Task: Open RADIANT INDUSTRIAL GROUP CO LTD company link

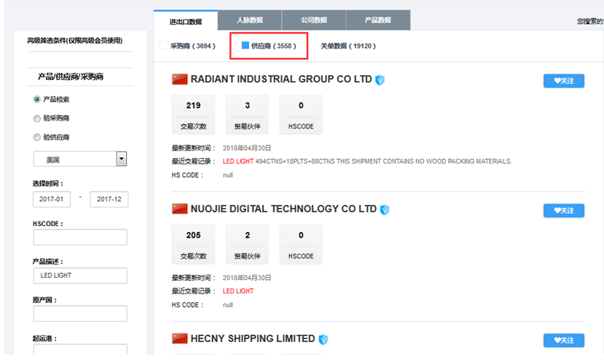Action: [x=281, y=79]
